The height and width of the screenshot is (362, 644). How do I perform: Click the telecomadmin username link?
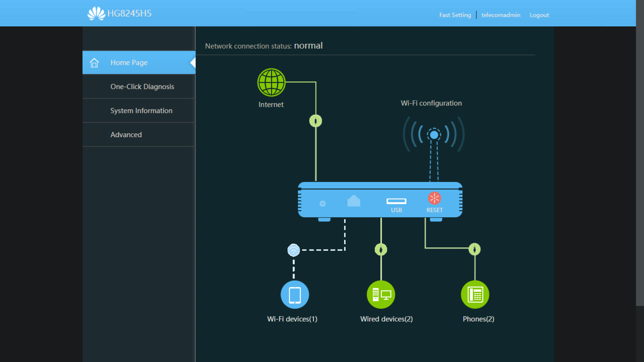[501, 15]
